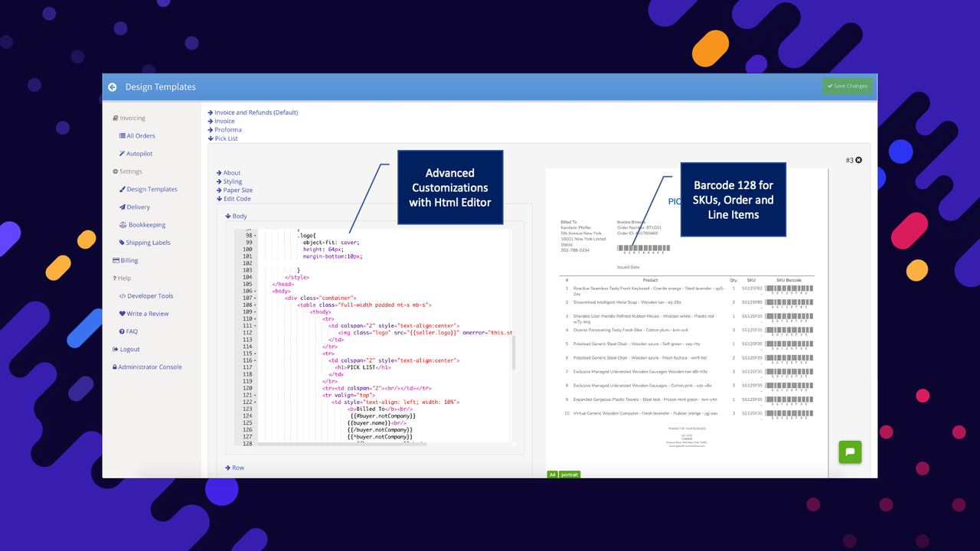Fold the container div at line 107
Image resolution: width=980 pixels, height=551 pixels.
coord(255,298)
